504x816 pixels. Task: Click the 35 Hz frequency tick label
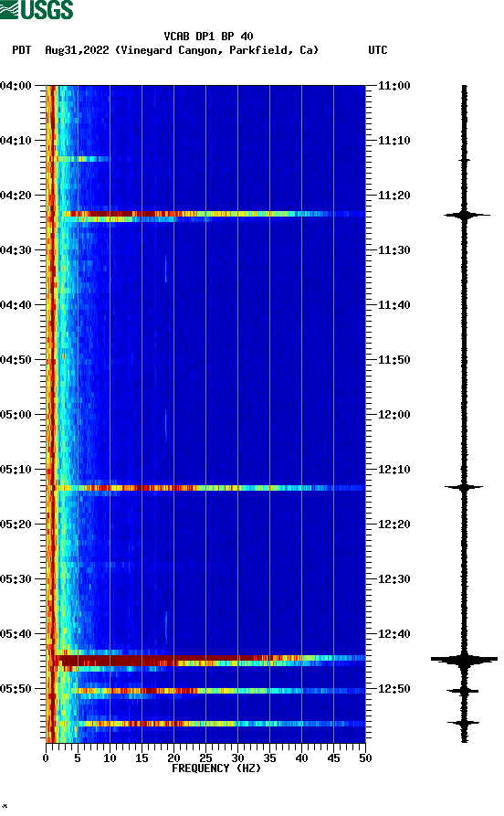click(x=269, y=758)
